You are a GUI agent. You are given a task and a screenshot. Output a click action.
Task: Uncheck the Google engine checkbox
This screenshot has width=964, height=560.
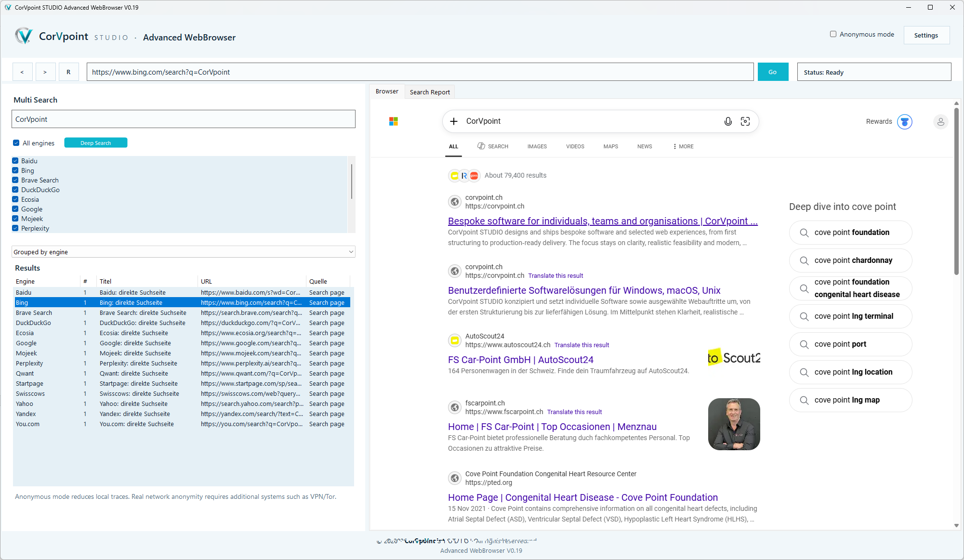[15, 209]
